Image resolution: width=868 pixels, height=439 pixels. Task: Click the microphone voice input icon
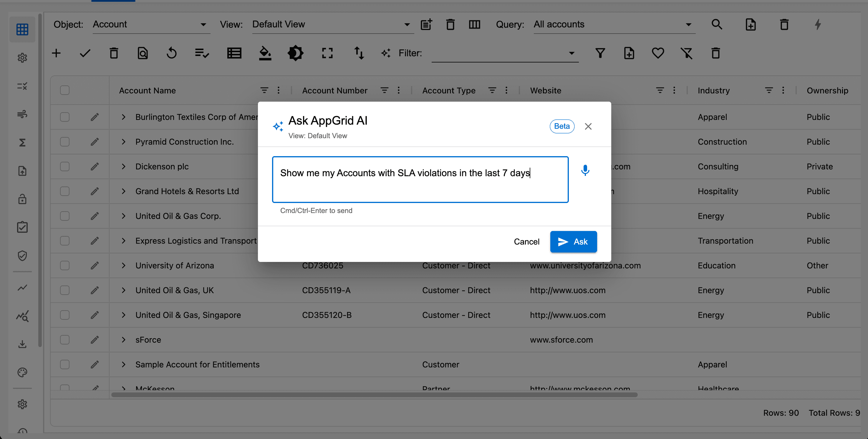coord(585,170)
